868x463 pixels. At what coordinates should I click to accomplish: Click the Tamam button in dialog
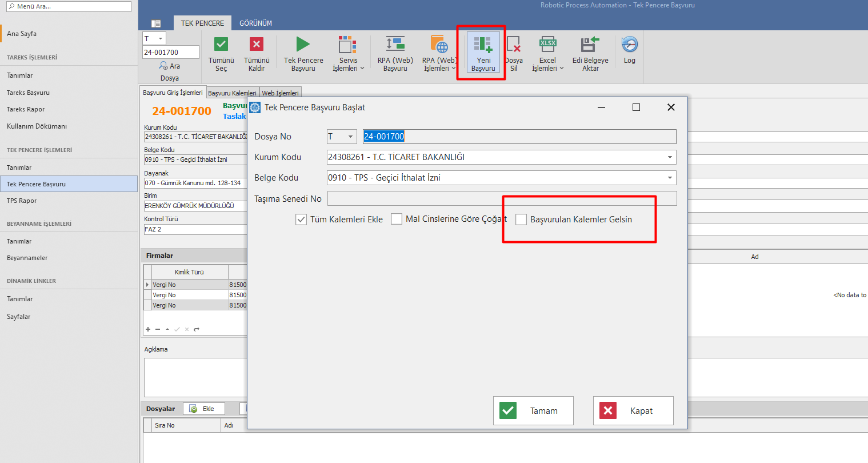pos(533,410)
